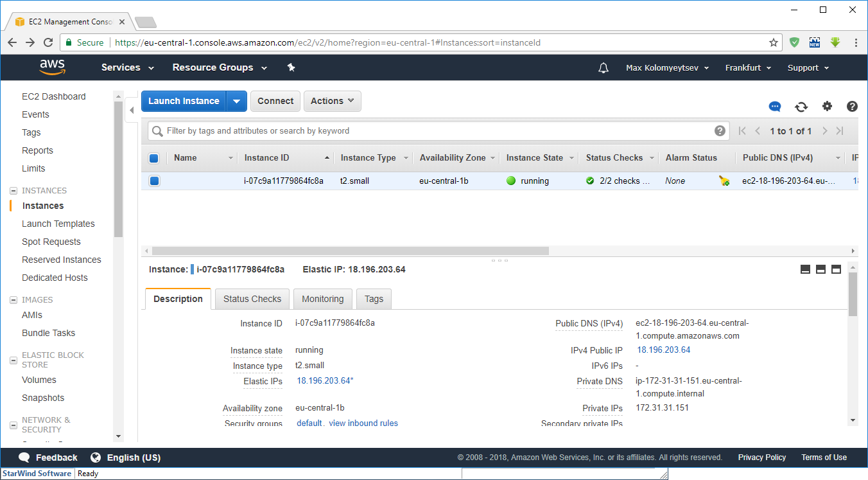
Task: Bookmark this page with the star icon
Action: pos(774,42)
